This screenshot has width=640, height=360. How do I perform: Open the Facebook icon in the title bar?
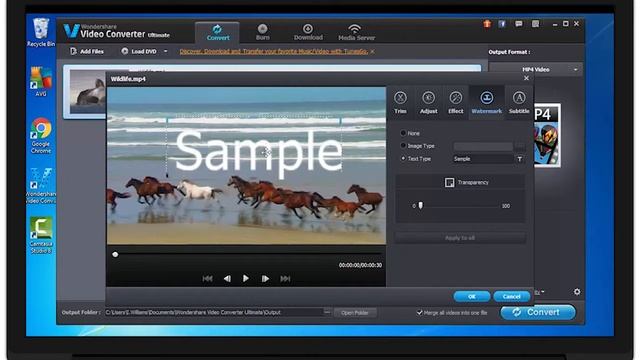[x=502, y=24]
